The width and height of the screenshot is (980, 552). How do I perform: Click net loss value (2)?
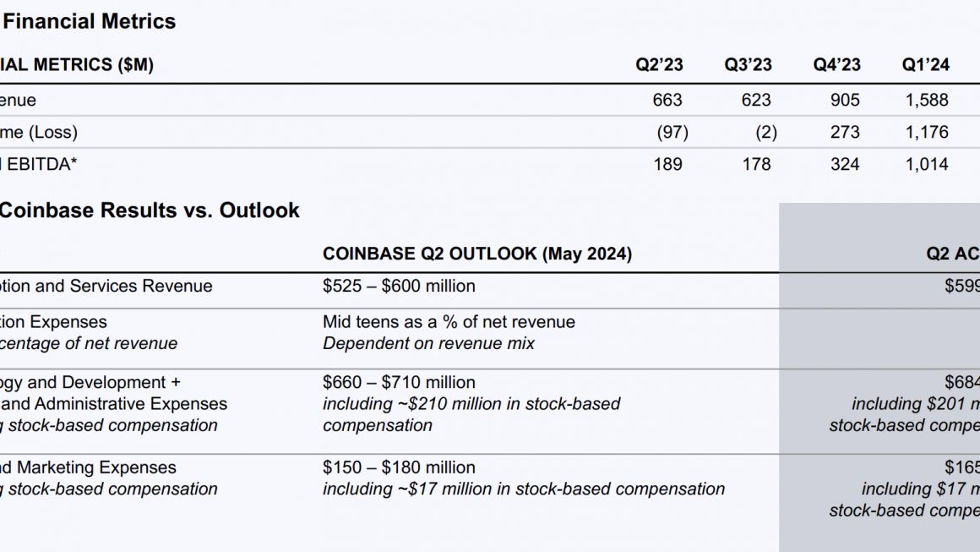point(765,133)
